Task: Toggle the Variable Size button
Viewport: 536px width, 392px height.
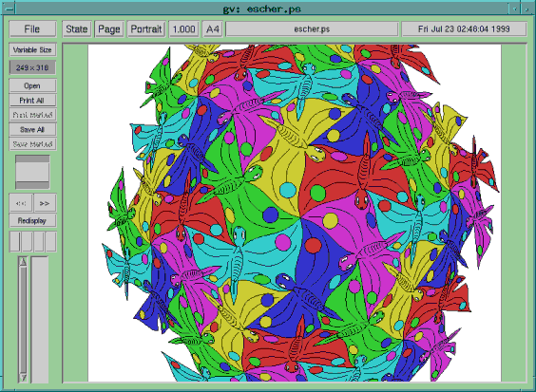Action: click(32, 50)
